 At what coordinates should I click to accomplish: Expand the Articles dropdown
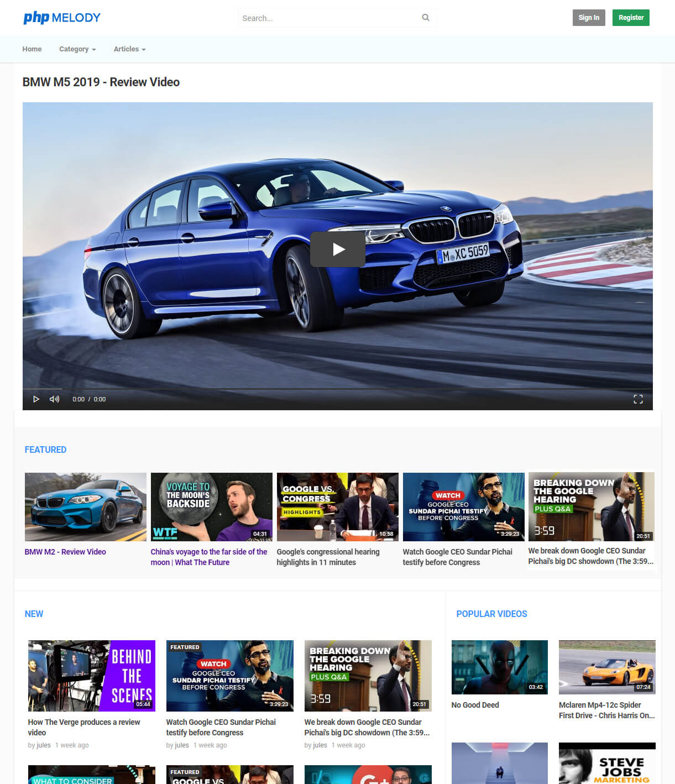pyautogui.click(x=130, y=49)
